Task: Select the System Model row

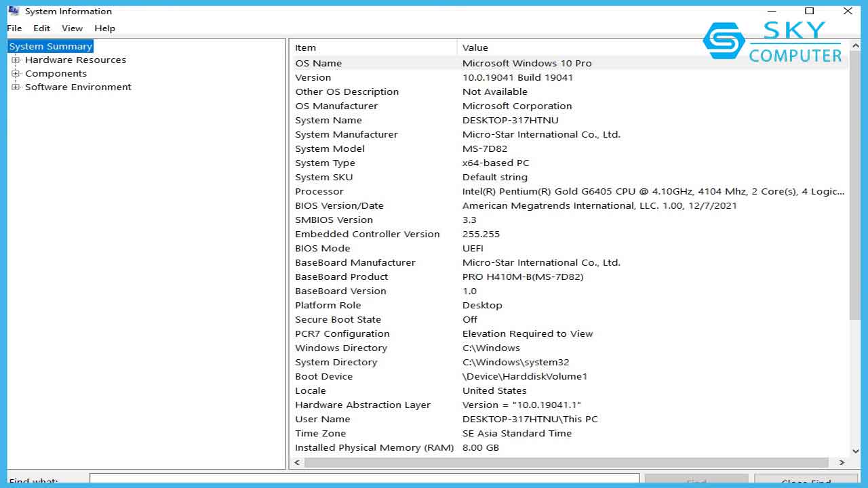Action: (570, 148)
